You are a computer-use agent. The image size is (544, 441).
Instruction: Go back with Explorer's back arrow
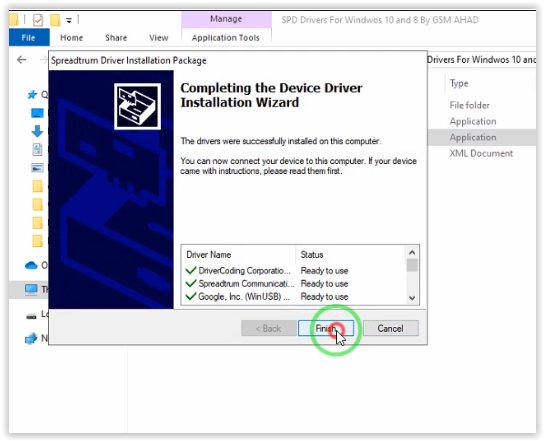coord(22,60)
